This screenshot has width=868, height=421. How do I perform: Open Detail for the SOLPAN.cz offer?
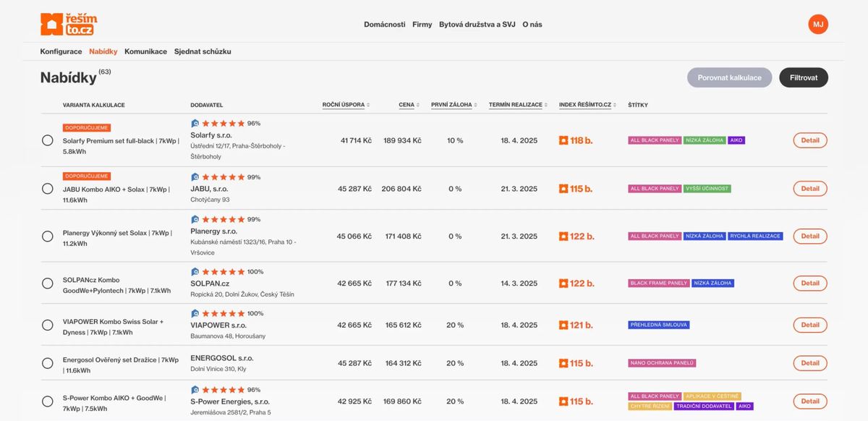tap(810, 284)
